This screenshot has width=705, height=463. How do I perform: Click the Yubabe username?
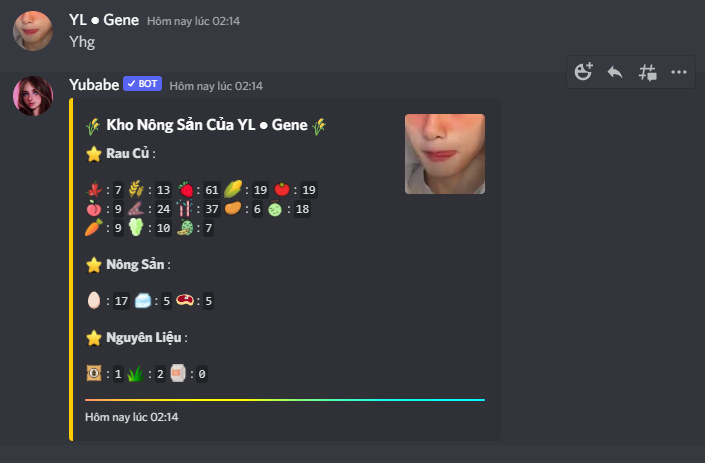[94, 85]
